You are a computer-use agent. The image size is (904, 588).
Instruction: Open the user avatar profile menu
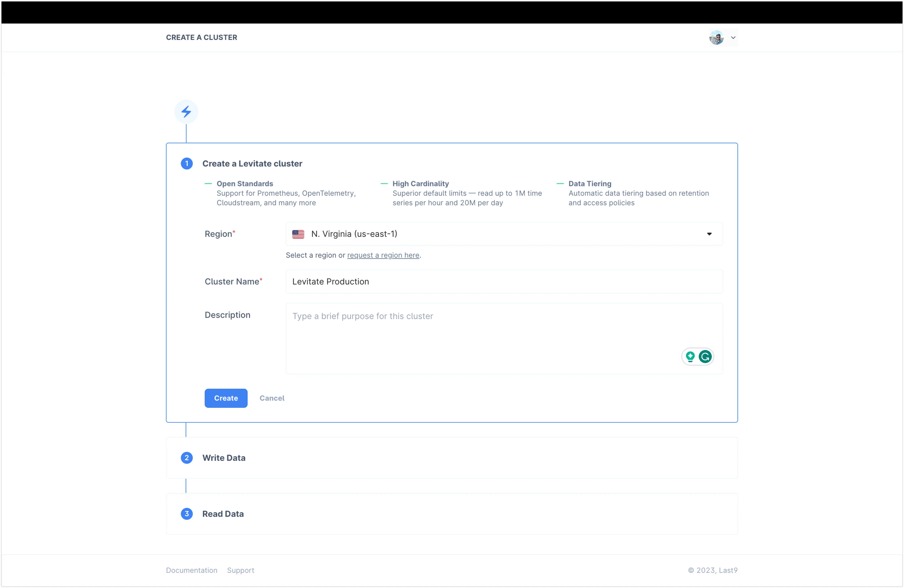[x=716, y=38]
